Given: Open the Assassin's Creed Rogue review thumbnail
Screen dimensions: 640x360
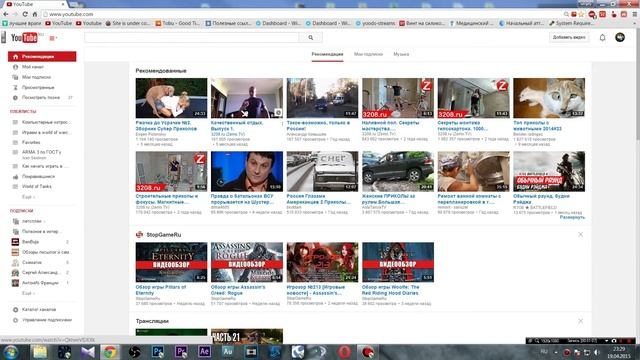Looking at the screenshot, I should tap(247, 262).
